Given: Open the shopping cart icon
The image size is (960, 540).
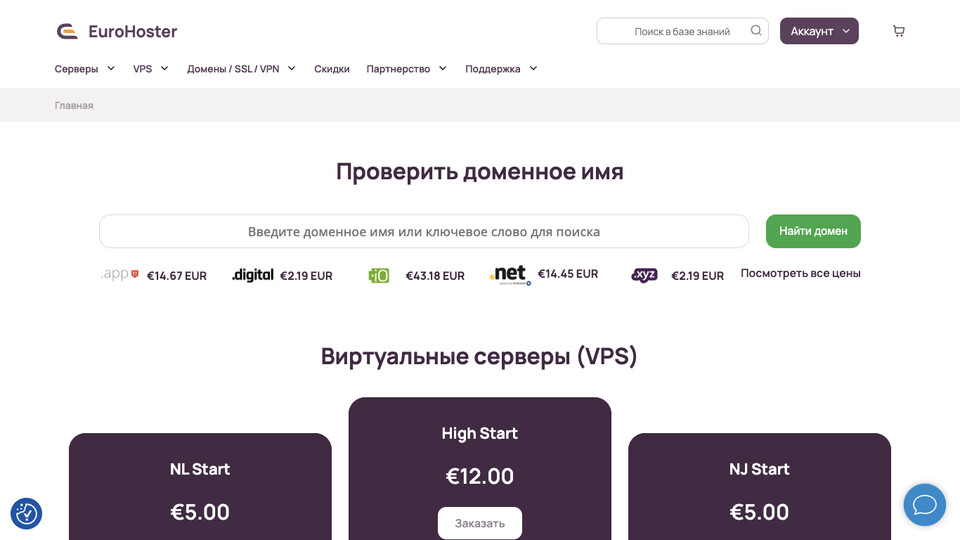Looking at the screenshot, I should tap(898, 31).
